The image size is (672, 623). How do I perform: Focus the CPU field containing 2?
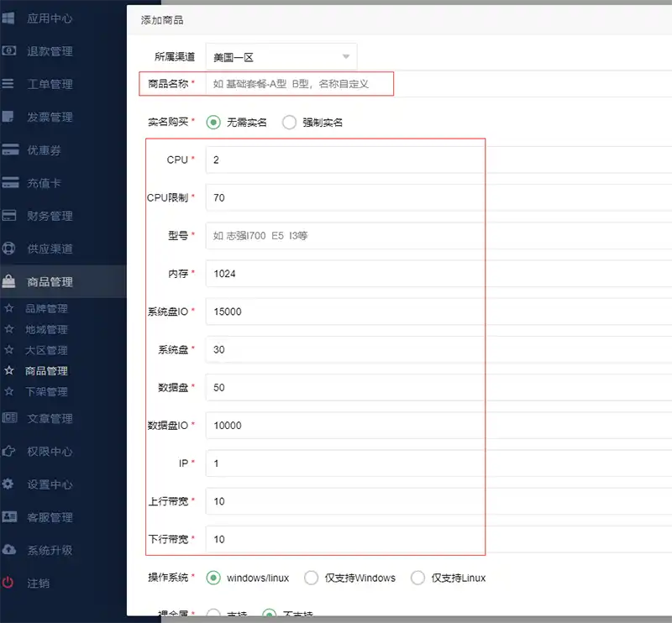tap(438, 160)
